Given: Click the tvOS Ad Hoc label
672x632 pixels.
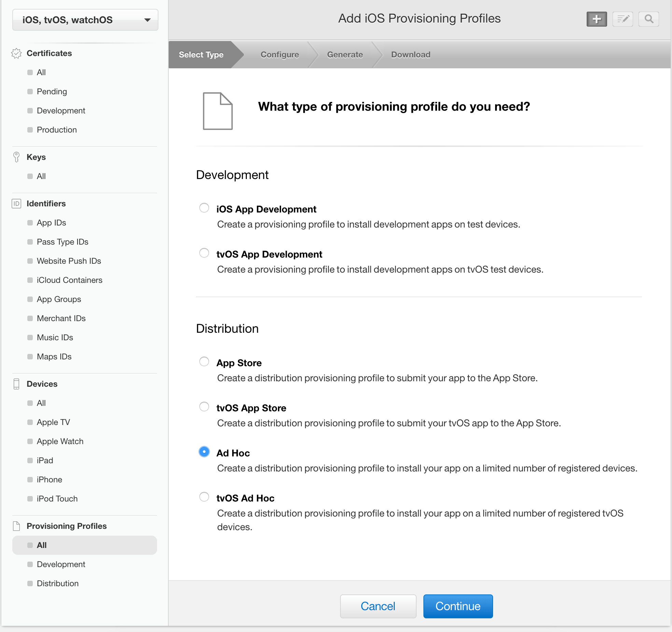Looking at the screenshot, I should click(246, 498).
